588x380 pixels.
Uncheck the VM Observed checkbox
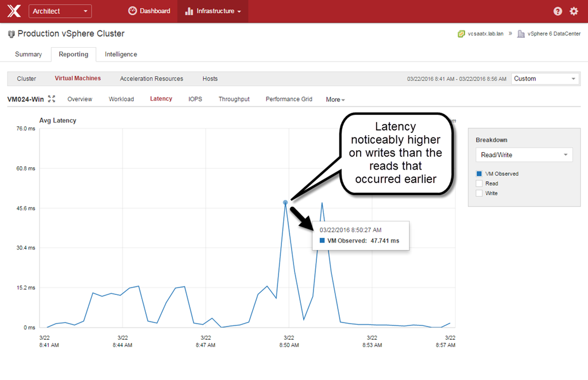[479, 174]
